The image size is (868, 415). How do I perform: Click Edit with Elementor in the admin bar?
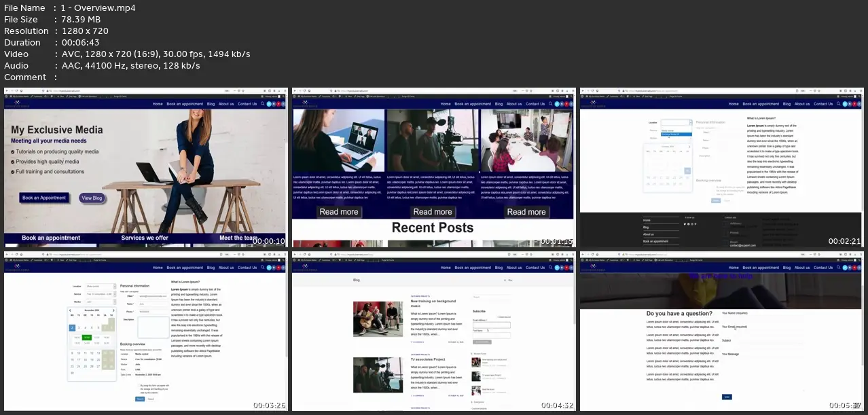(x=88, y=96)
